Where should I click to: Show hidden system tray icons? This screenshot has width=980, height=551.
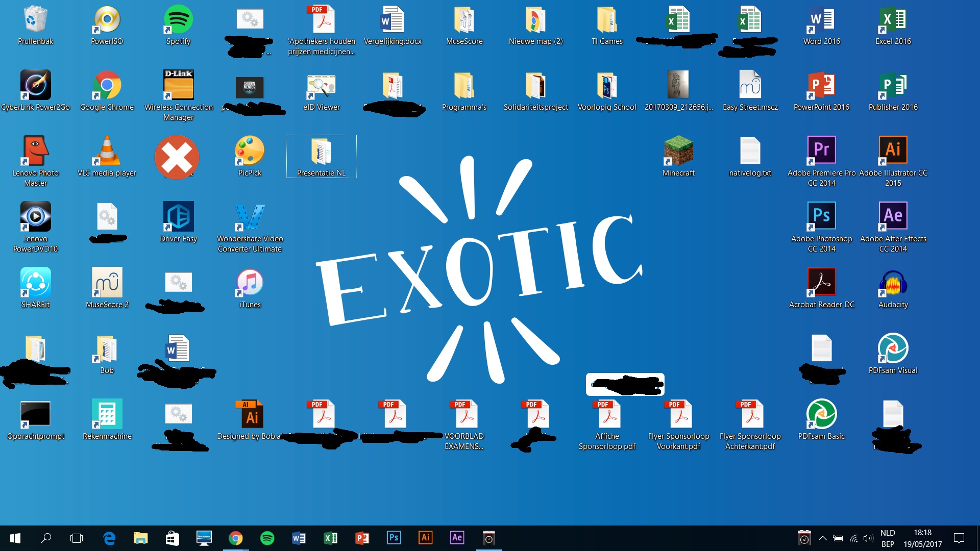point(822,538)
